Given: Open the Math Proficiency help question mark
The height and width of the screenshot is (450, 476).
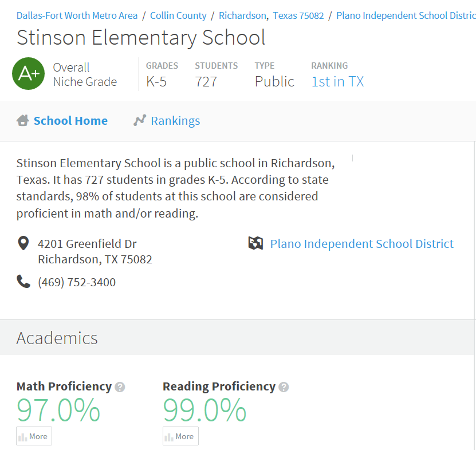Looking at the screenshot, I should pyautogui.click(x=119, y=387).
